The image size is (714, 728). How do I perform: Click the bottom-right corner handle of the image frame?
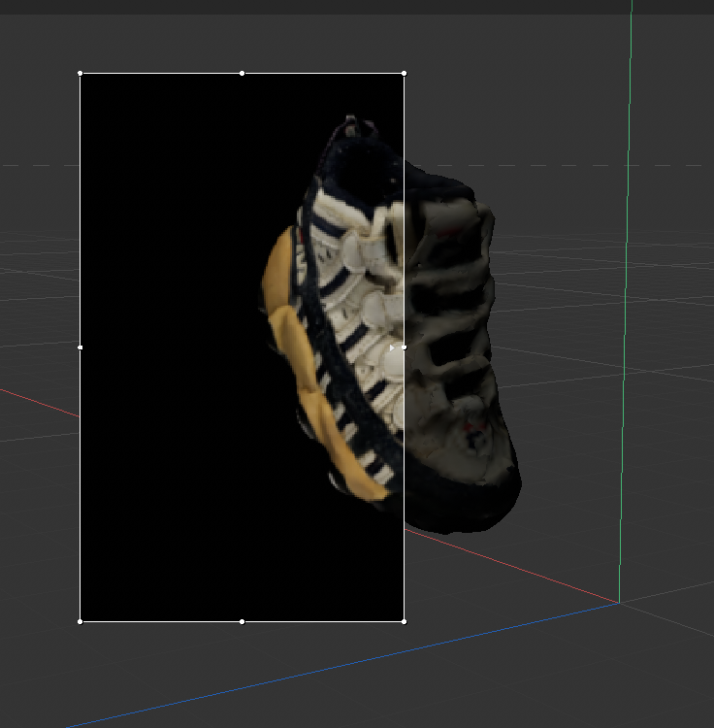tap(405, 621)
